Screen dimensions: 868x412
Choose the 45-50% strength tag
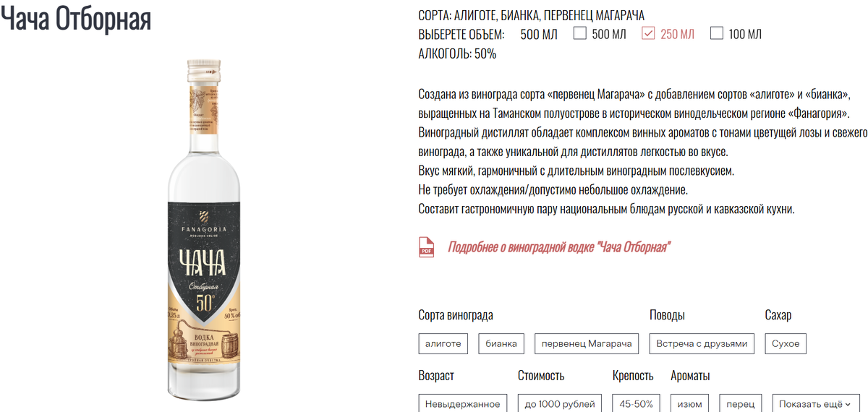[637, 404]
